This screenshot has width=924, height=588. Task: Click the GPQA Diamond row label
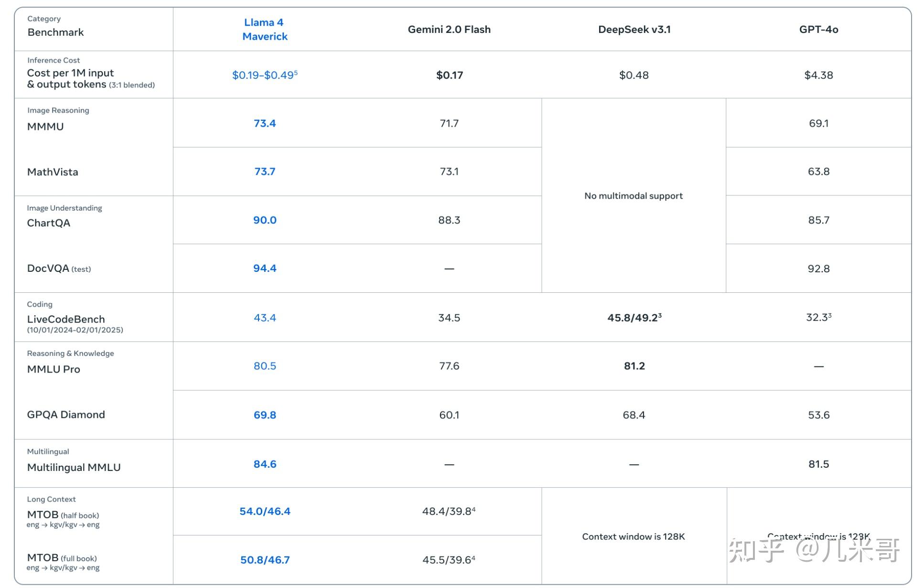pos(66,415)
